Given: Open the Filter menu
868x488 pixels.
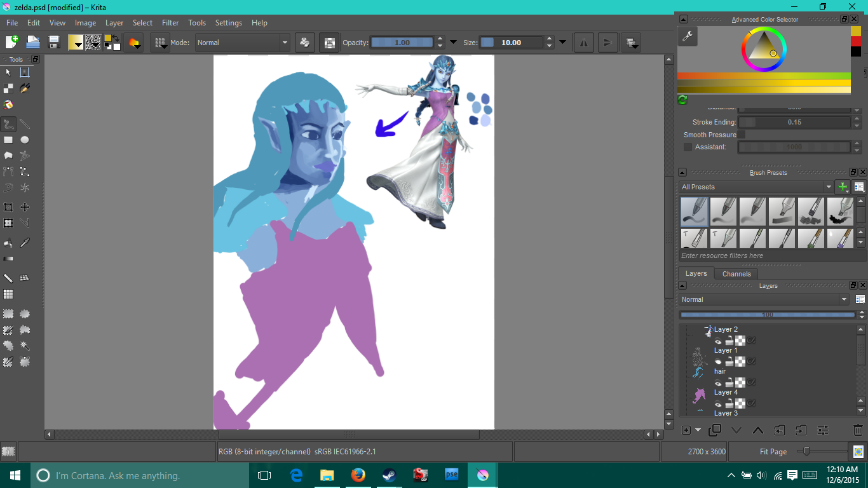Looking at the screenshot, I should pyautogui.click(x=170, y=23).
